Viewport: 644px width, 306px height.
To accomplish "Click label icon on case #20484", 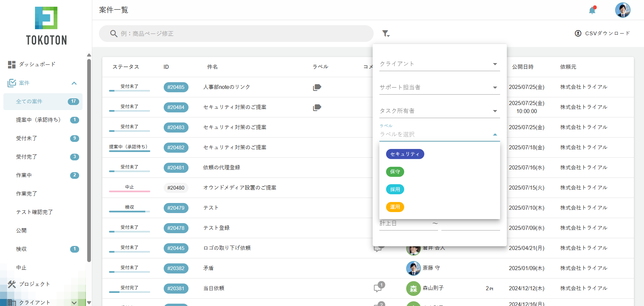I will pos(317,107).
